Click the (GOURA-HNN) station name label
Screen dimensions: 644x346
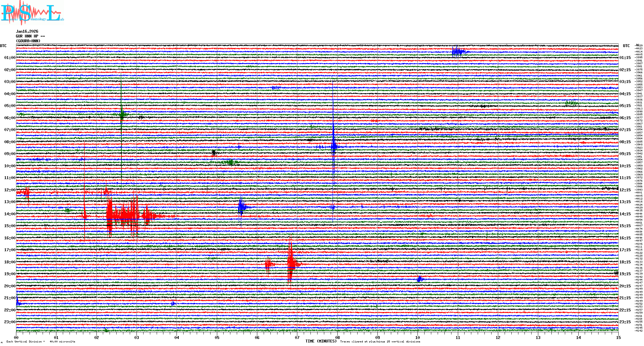[28, 41]
